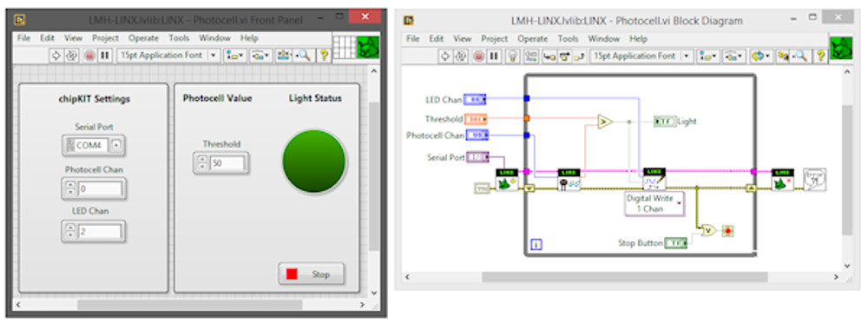This screenshot has height=324, width=868.
Task: Open the Operate menu in Front Panel
Action: click(143, 38)
